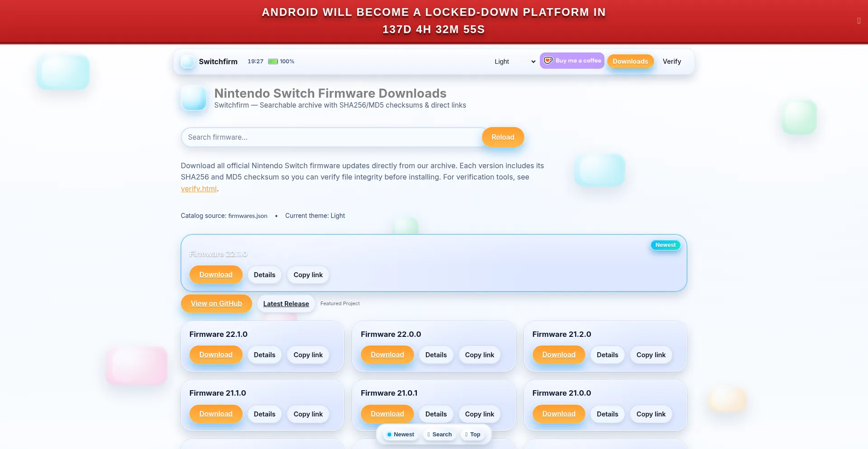Viewport: 868px width, 449px height.
Task: Open Details in the featured newest card
Action: coord(264,275)
